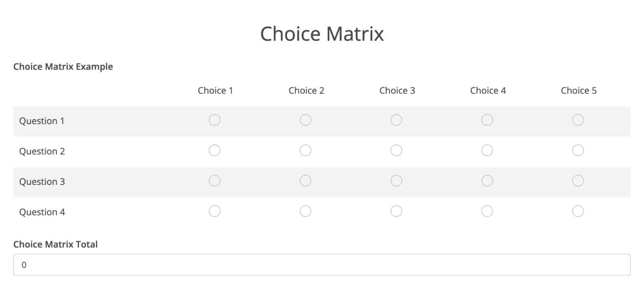Select Choice 5 for Question 2
Image resolution: width=644 pixels, height=298 pixels.
[578, 150]
